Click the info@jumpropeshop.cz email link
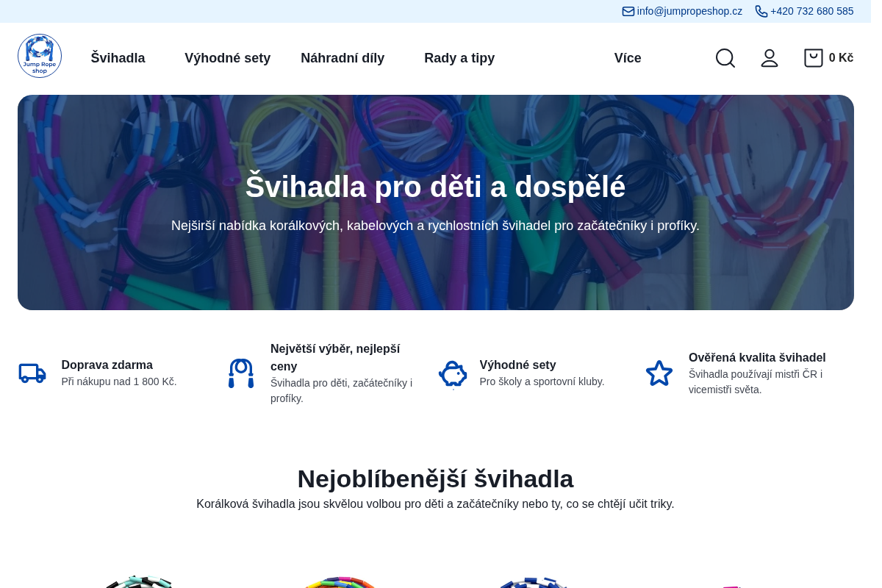 coord(689,11)
